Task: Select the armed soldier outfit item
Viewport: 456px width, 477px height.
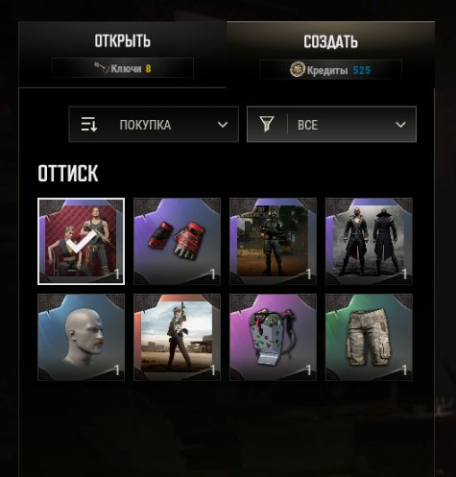Action: click(x=273, y=241)
